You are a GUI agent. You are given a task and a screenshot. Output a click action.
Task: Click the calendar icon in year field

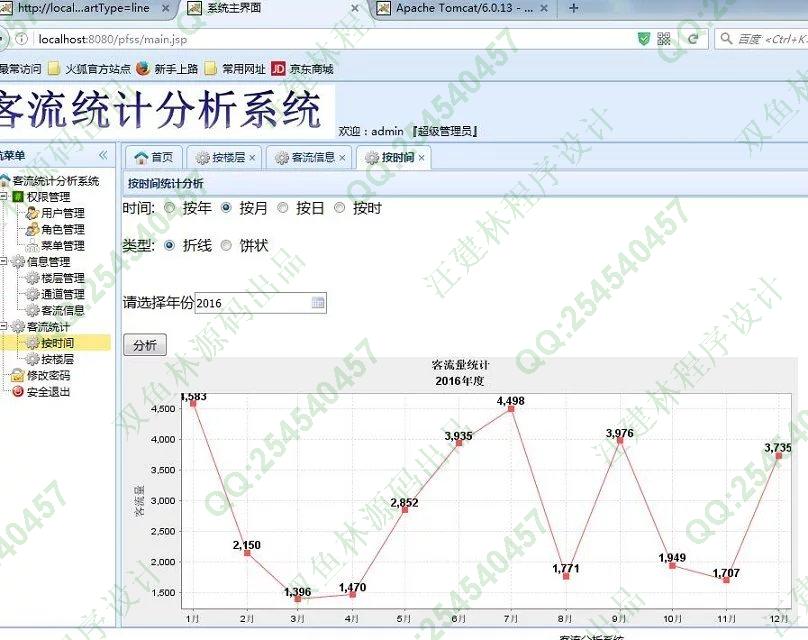pyautogui.click(x=318, y=303)
